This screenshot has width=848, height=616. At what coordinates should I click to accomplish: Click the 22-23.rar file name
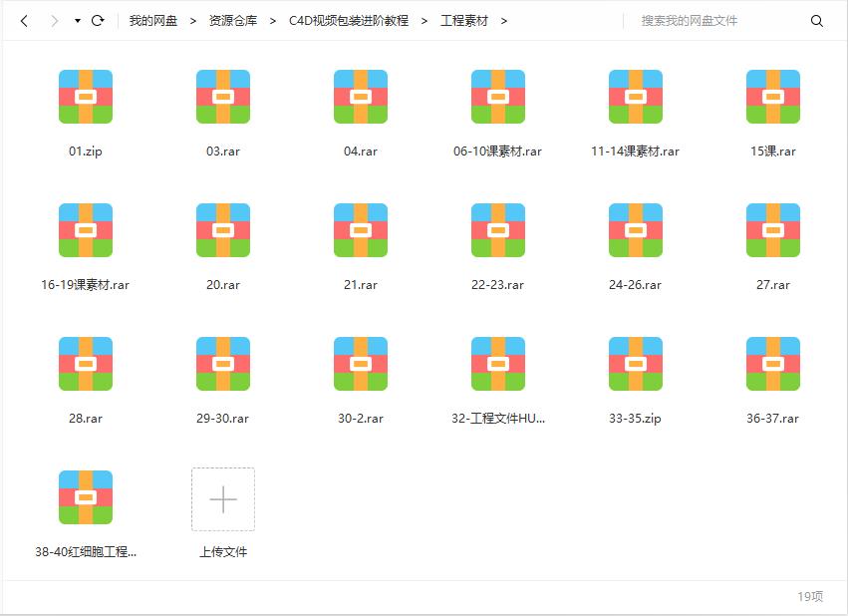pos(497,284)
